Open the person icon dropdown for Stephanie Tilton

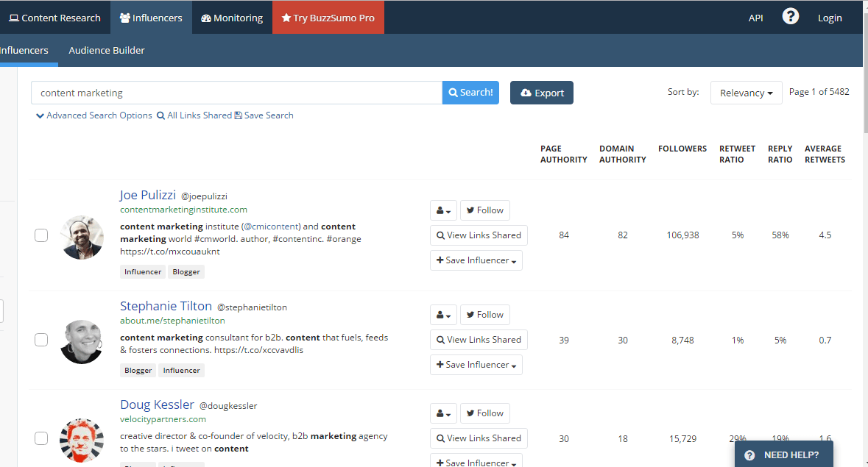click(443, 315)
